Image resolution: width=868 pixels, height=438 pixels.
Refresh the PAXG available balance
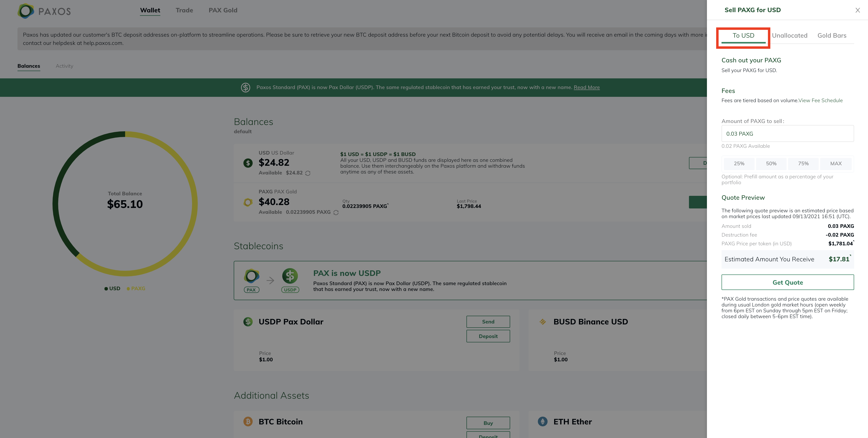(x=336, y=212)
